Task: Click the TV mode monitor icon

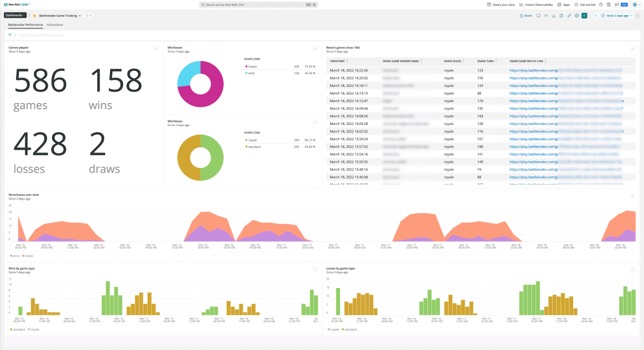Action: click(x=538, y=16)
